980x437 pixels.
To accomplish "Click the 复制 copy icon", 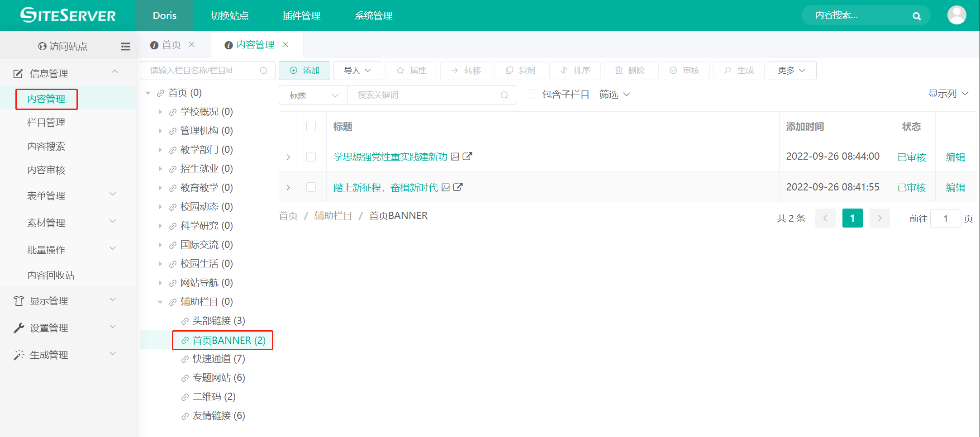I will (510, 71).
